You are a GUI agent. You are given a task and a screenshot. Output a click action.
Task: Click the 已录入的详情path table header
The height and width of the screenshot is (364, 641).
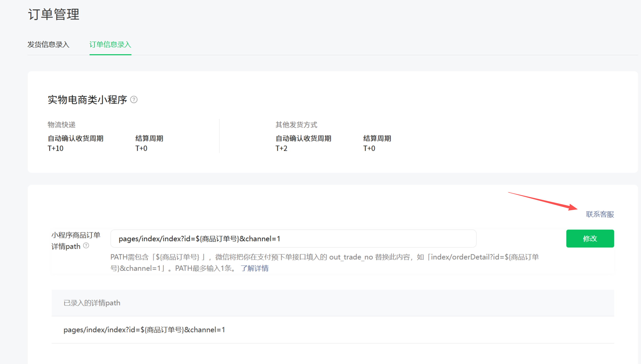[x=92, y=303]
